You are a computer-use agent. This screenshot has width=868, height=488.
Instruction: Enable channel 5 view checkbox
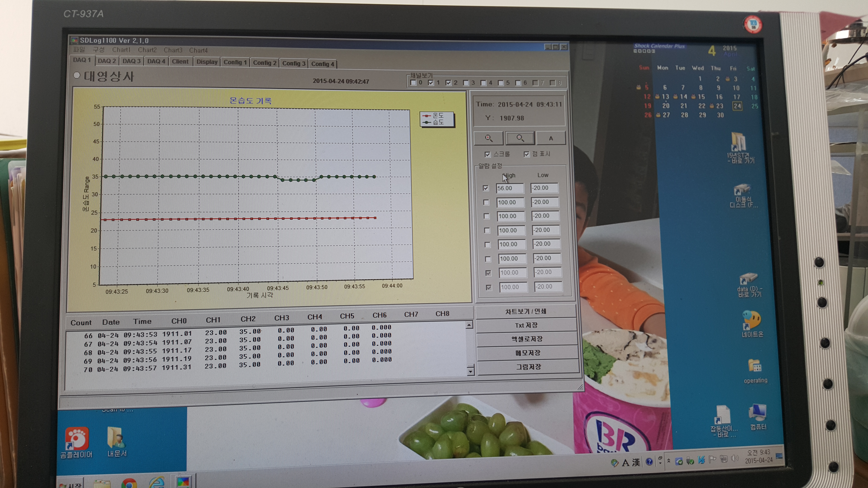500,83
